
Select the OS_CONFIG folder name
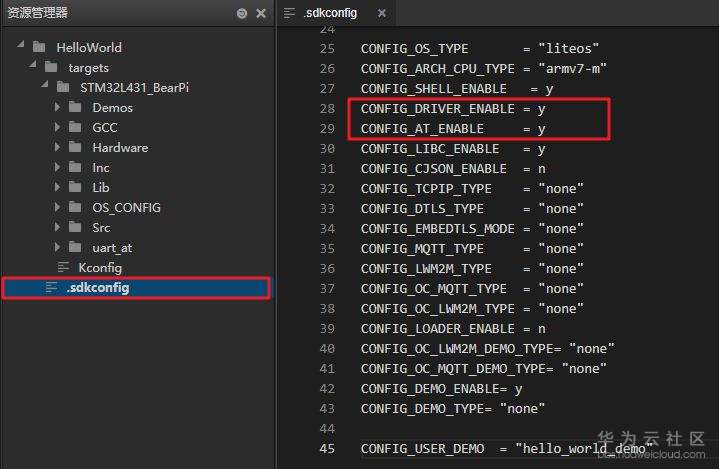127,208
